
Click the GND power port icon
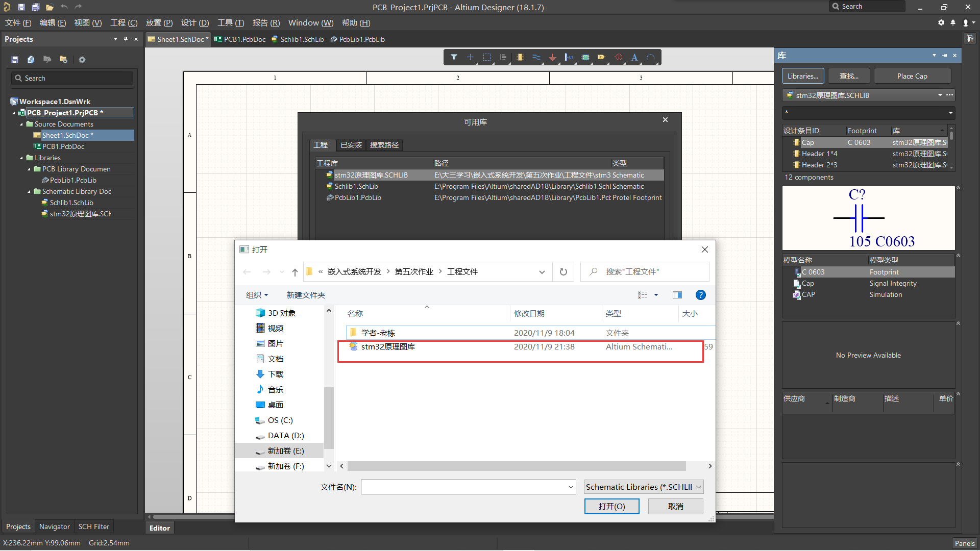pos(552,57)
